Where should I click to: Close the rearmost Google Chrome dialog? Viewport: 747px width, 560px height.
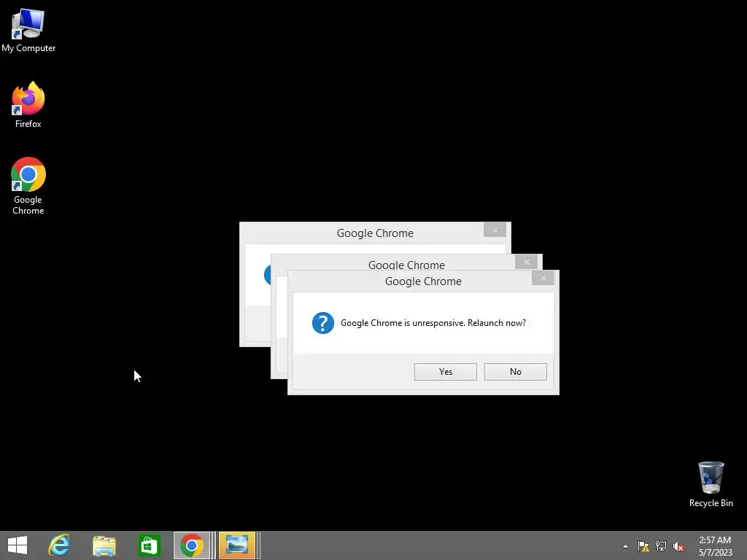click(x=495, y=230)
